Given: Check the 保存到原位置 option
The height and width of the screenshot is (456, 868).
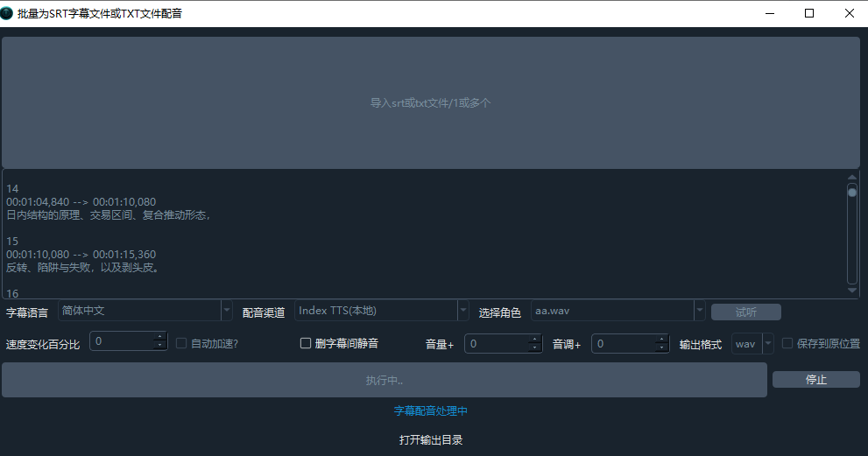Looking at the screenshot, I should pos(787,344).
